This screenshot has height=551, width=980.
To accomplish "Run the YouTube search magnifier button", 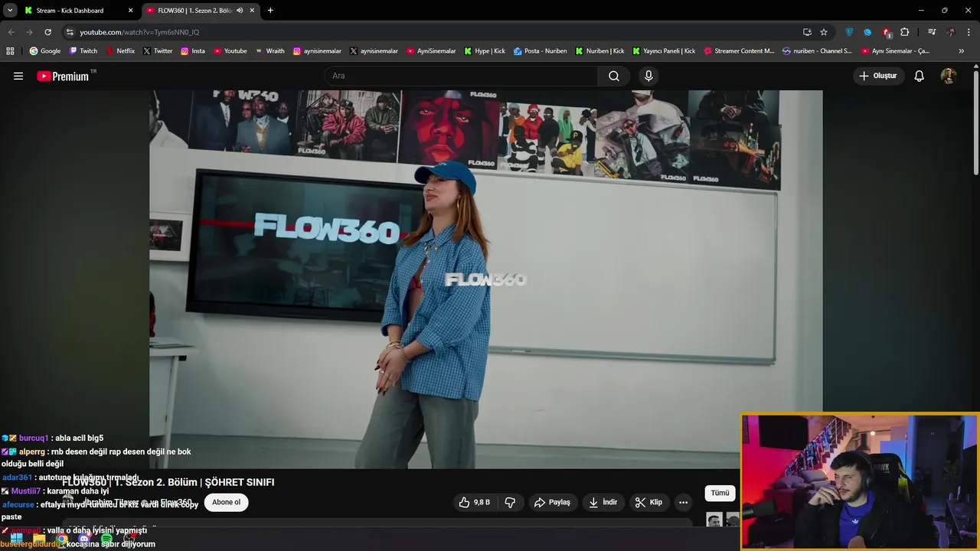I will click(x=614, y=76).
